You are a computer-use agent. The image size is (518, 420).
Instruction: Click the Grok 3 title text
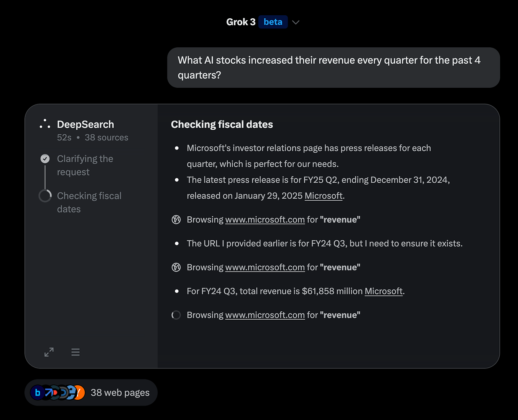(x=241, y=22)
